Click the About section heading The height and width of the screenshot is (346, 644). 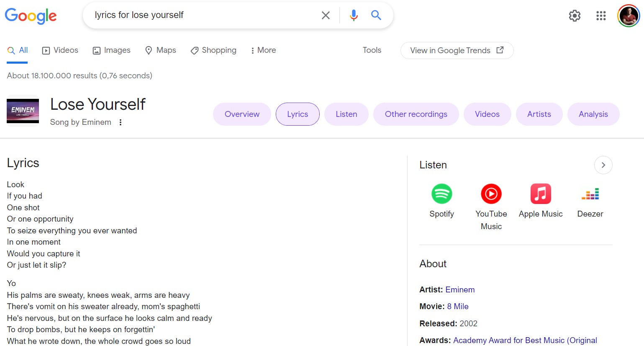point(433,264)
